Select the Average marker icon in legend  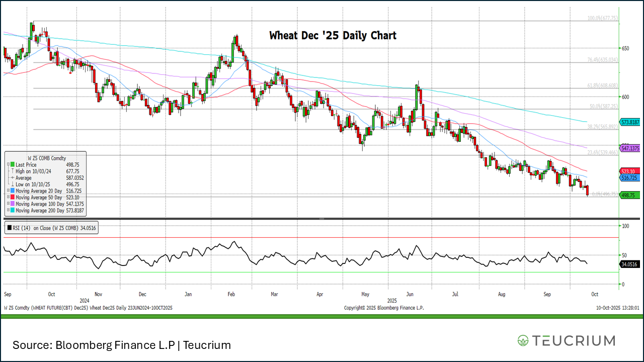12,178
